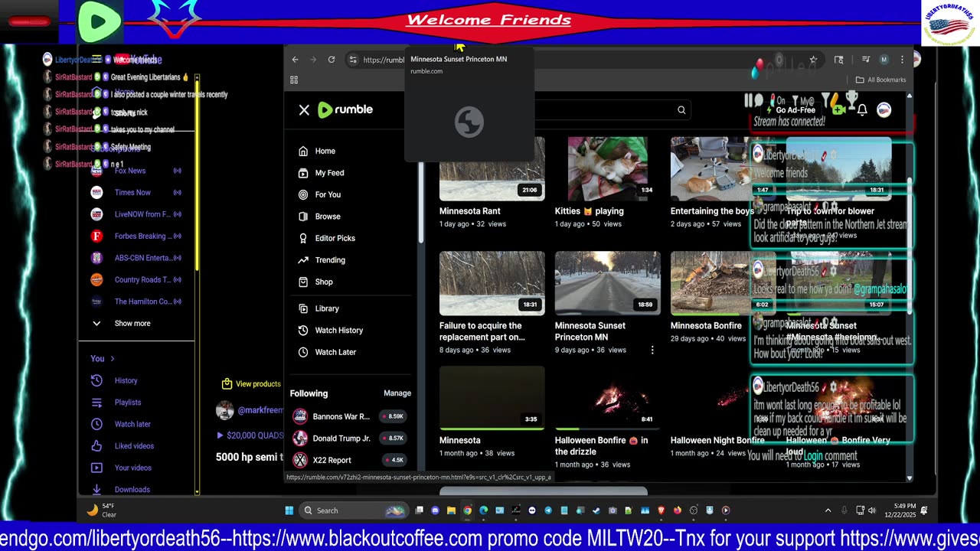This screenshot has height=551, width=980.
Task: Open Playlists in YouTube sidebar
Action: [x=127, y=403]
